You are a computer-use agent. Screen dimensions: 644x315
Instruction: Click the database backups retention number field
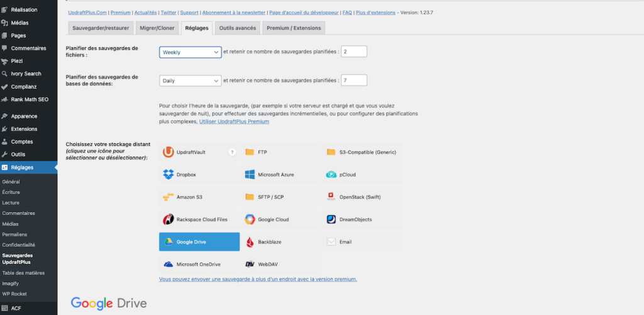(354, 80)
